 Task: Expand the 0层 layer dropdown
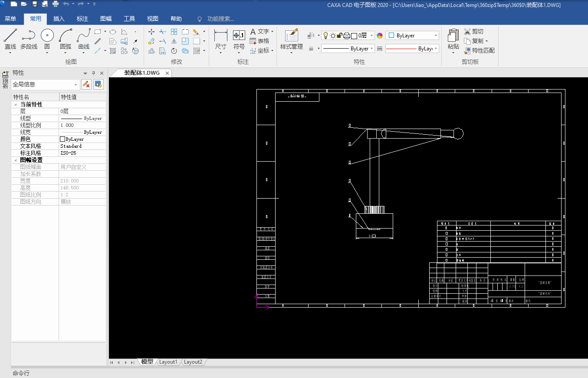tap(372, 36)
